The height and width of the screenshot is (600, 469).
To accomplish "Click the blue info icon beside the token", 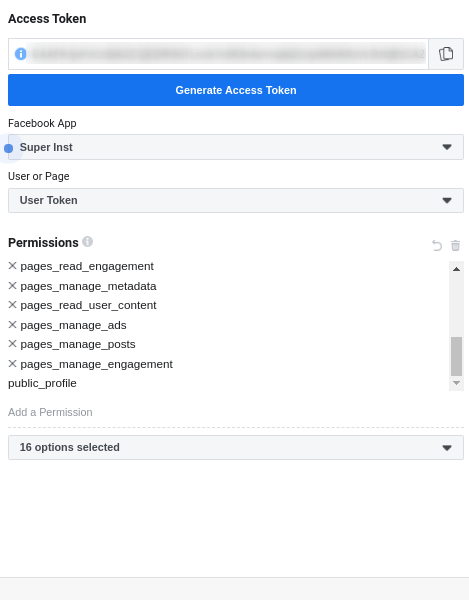I will (x=21, y=54).
